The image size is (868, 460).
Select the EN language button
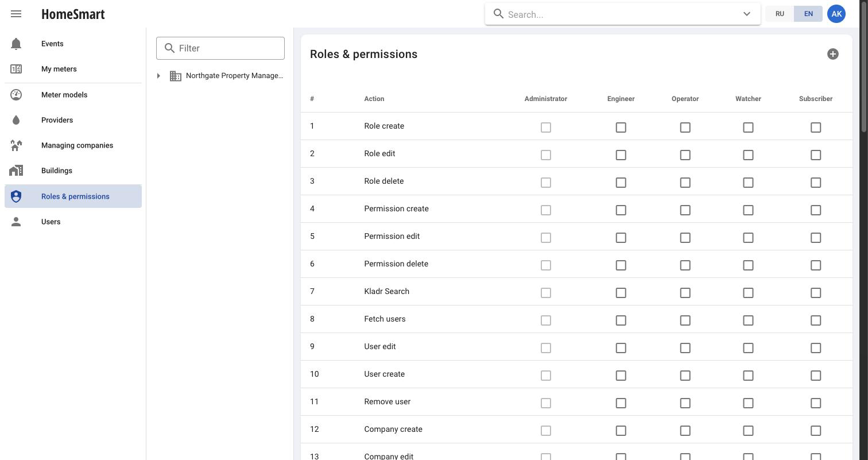tap(808, 14)
